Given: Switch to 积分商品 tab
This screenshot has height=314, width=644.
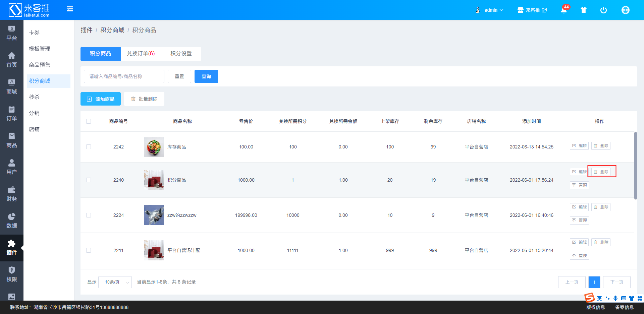Looking at the screenshot, I should 101,54.
